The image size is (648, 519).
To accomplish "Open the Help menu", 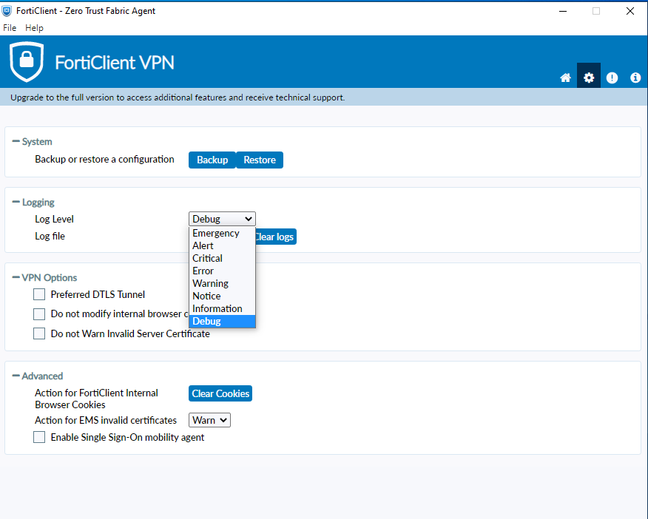I will click(x=34, y=28).
